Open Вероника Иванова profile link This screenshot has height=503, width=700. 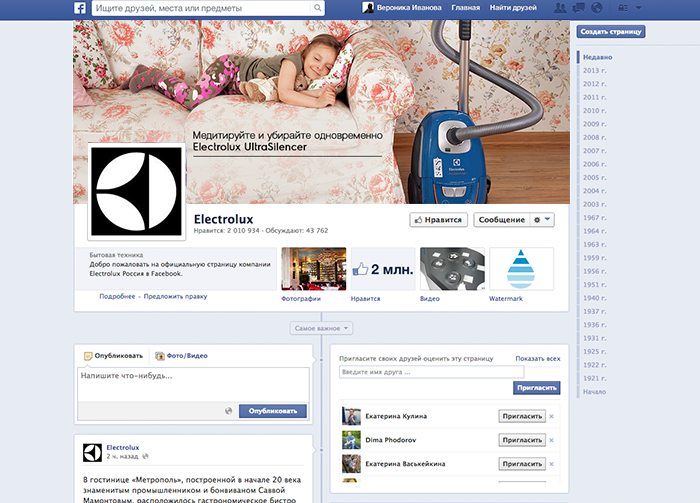point(409,8)
